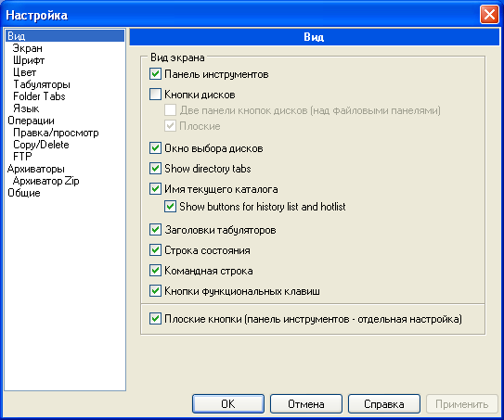Screen dimensions: 504x420
Task: Disable Заголовки табуляторов checkbox
Action: (x=155, y=230)
